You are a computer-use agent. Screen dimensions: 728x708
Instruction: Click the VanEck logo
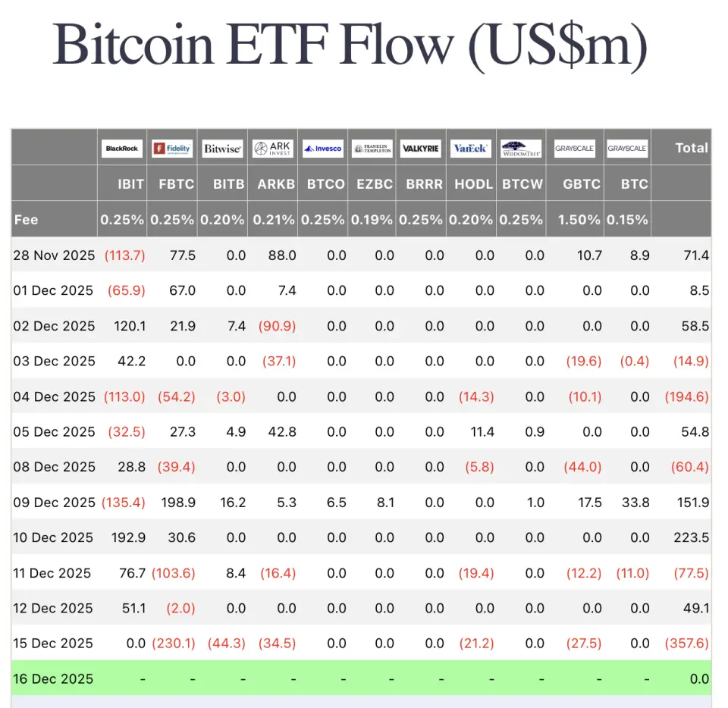click(x=471, y=149)
